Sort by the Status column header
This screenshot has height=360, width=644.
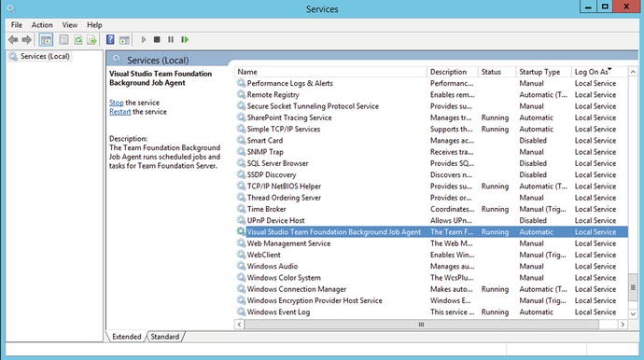point(497,72)
